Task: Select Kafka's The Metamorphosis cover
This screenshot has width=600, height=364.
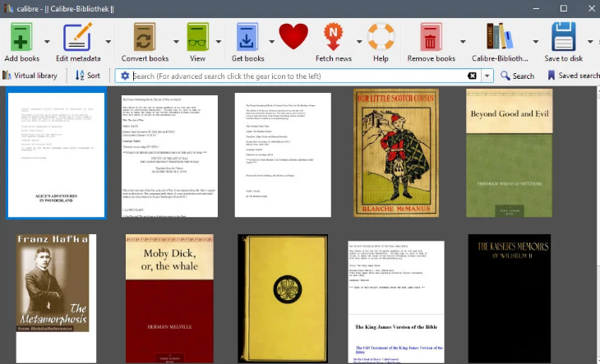Action: (56, 298)
